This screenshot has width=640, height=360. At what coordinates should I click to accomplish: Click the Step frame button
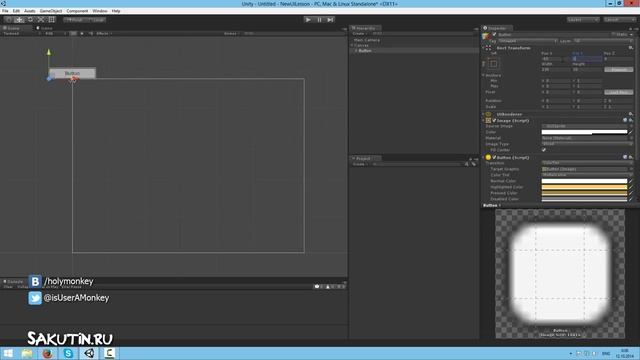point(330,20)
